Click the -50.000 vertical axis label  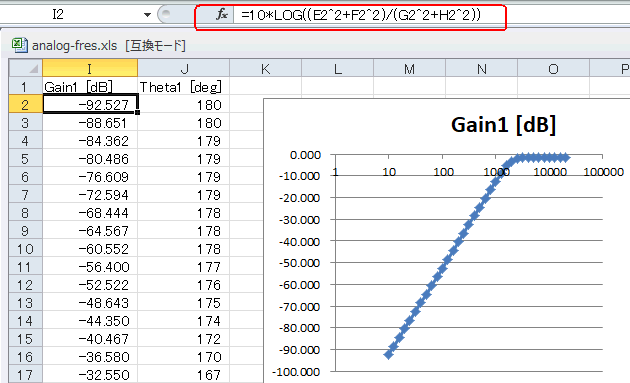pyautogui.click(x=300, y=263)
